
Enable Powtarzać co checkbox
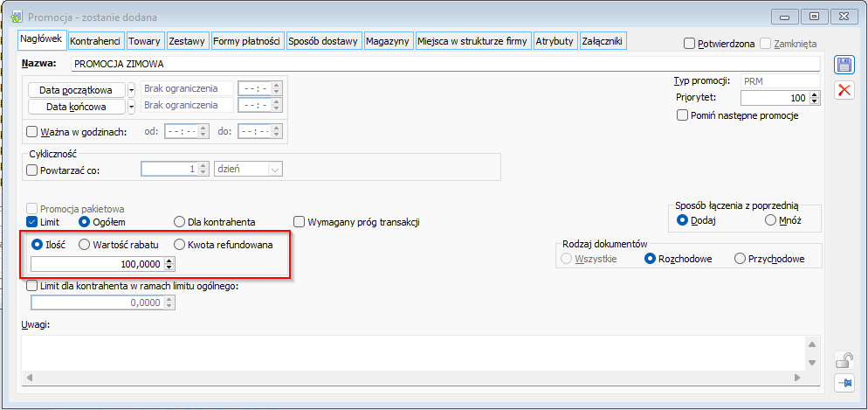(x=31, y=170)
